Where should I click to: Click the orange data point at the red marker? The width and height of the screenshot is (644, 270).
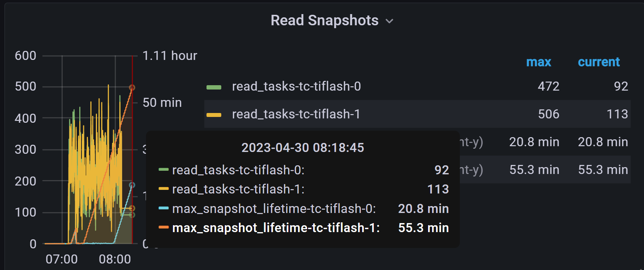132,87
